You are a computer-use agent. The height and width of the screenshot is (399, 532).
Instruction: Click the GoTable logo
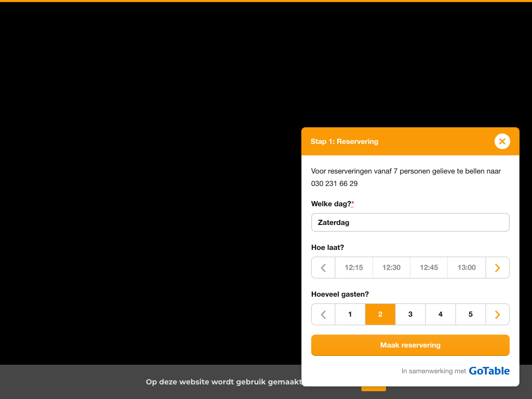pyautogui.click(x=489, y=371)
